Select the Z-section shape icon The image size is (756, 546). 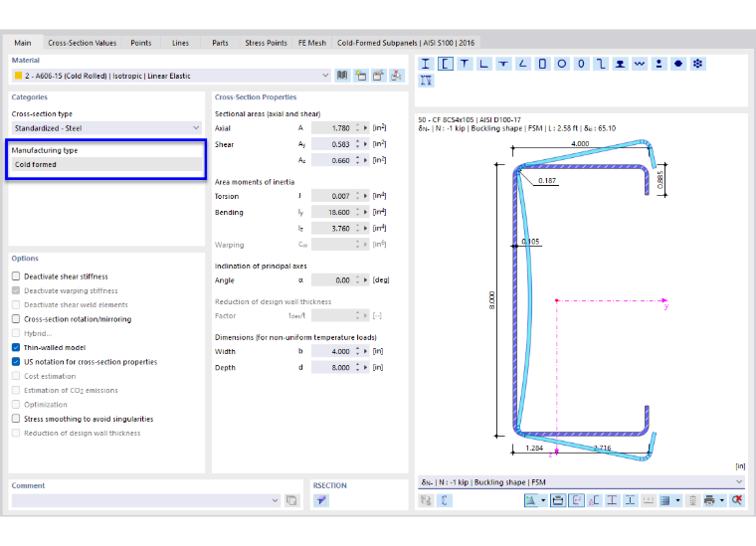(x=601, y=64)
